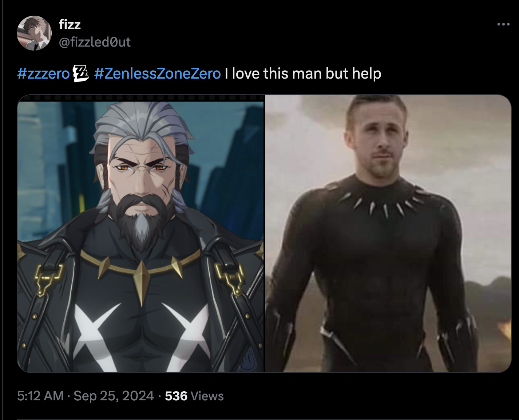Click the @fizzled0ut handle

(x=95, y=42)
